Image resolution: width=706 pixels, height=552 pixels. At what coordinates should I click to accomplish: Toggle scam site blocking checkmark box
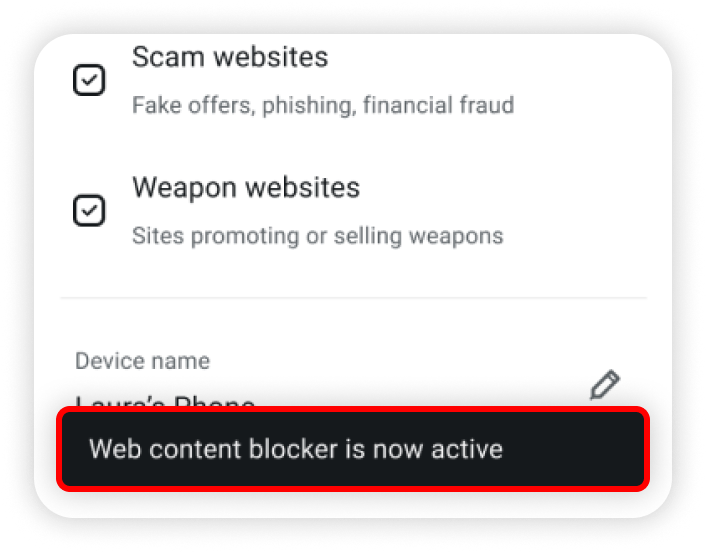click(89, 80)
